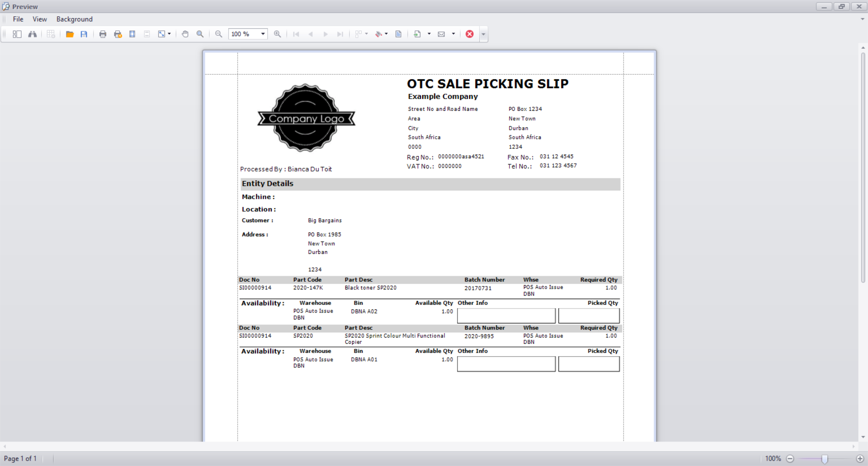Click the Send via E-Mail envelope icon

pyautogui.click(x=442, y=34)
